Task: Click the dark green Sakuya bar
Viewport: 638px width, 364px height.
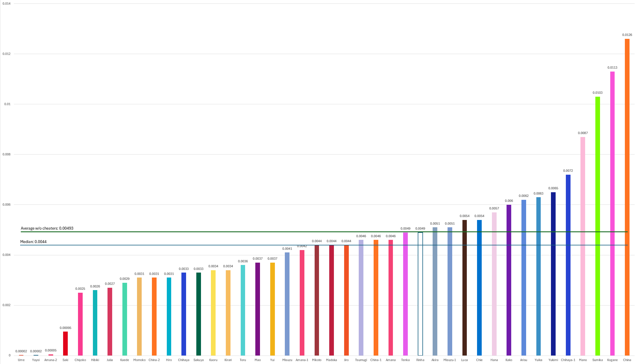Action: (x=199, y=314)
